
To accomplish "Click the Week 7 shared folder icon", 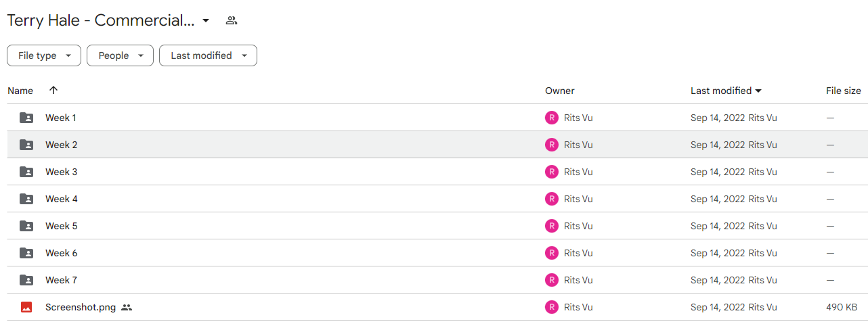I will [x=26, y=280].
